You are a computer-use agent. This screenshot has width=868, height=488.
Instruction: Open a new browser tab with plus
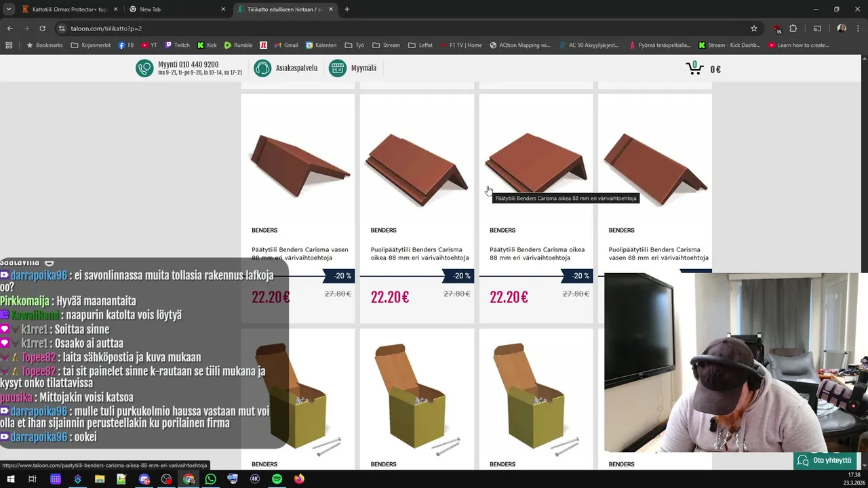[x=347, y=9]
